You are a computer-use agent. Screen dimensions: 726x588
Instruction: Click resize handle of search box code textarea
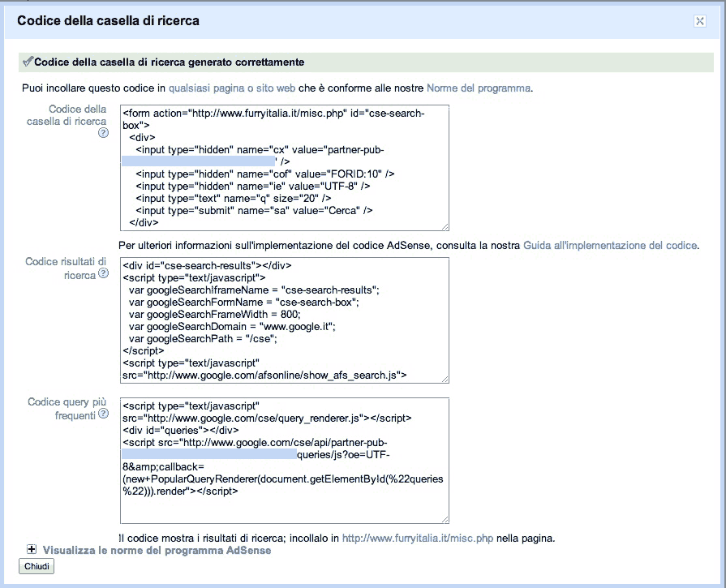445,226
